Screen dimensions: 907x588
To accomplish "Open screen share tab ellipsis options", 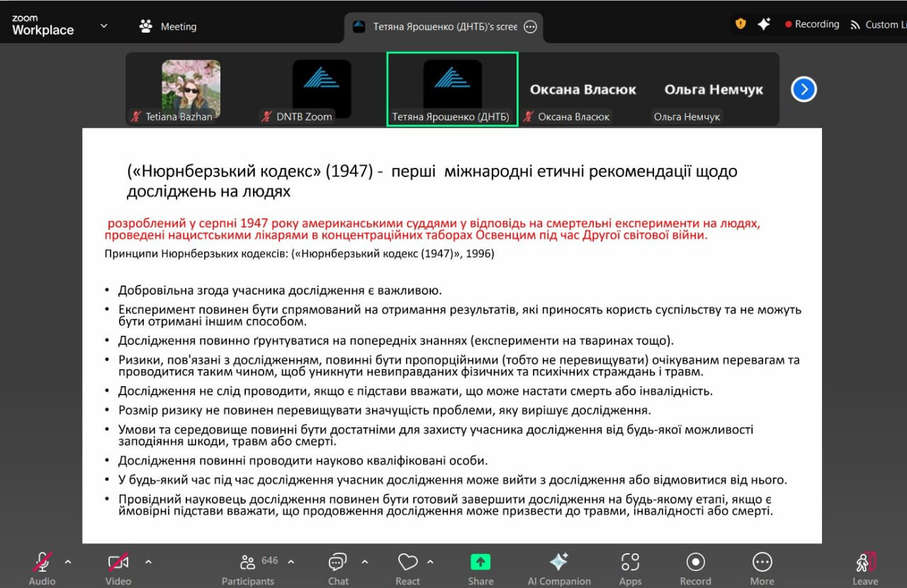I will coord(530,26).
